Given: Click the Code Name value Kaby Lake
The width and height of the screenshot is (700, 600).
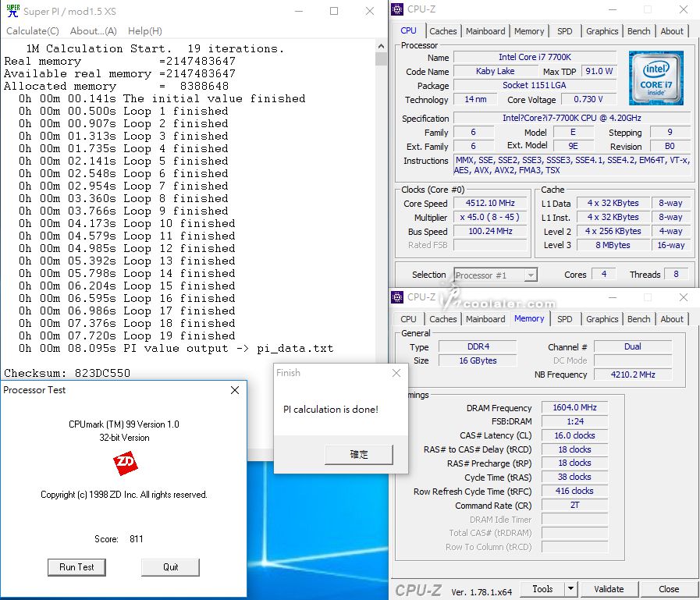Looking at the screenshot, I should (x=495, y=71).
